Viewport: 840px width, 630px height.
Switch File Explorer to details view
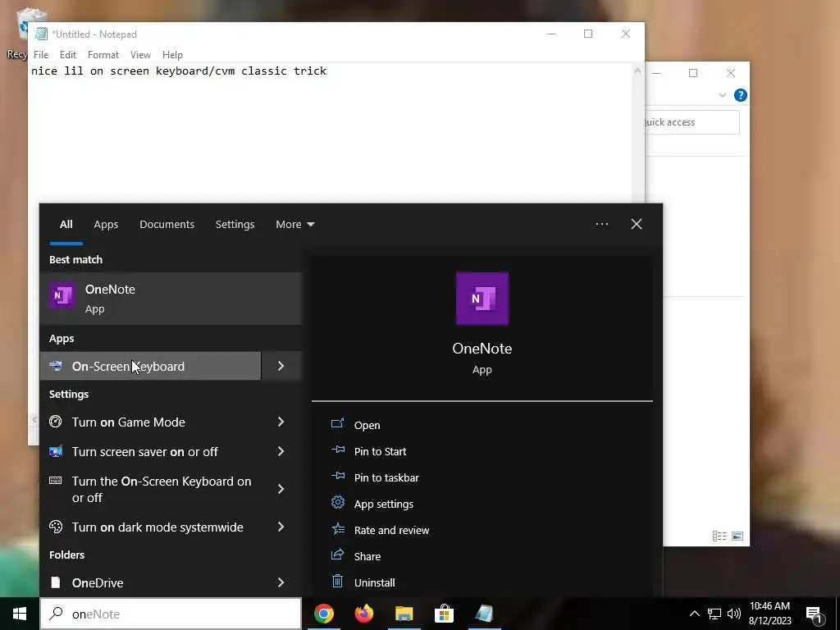pos(719,536)
